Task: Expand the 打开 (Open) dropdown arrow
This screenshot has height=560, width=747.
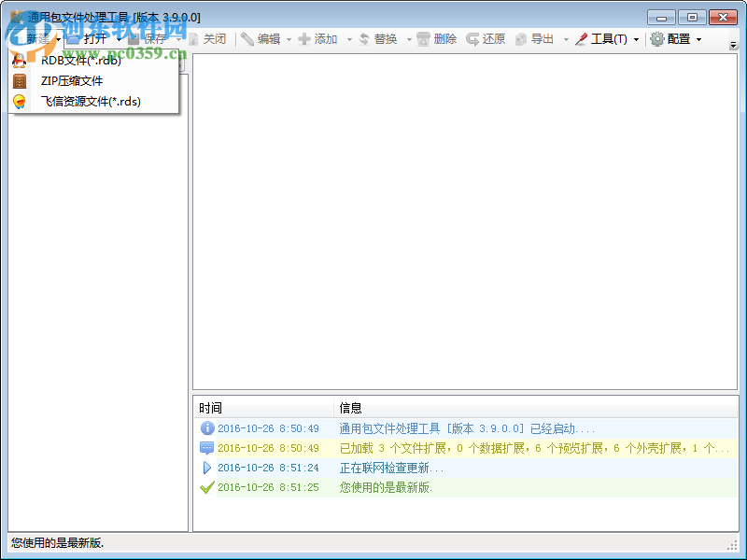Action: pos(119,39)
